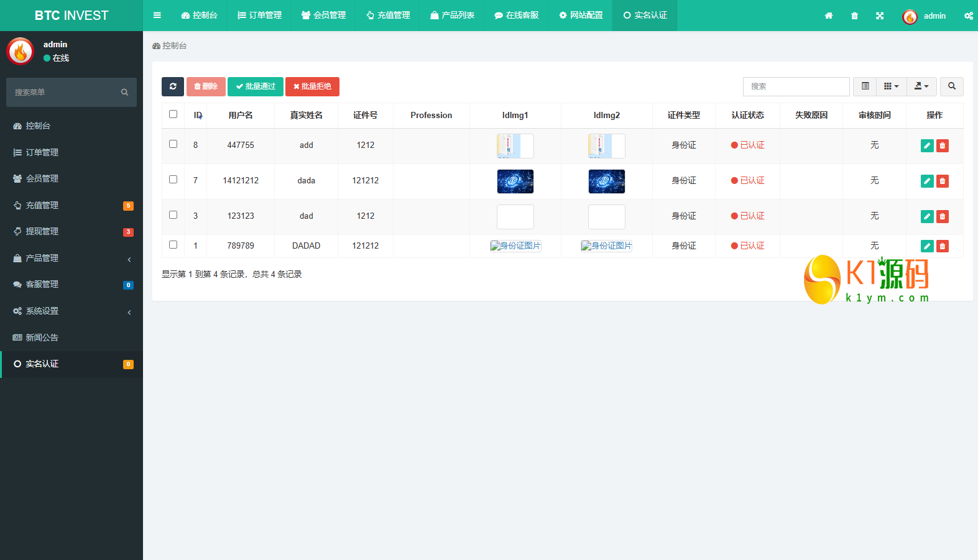The height and width of the screenshot is (560, 978).
Task: Open the 网站配置 tab in the top nav
Action: (581, 16)
